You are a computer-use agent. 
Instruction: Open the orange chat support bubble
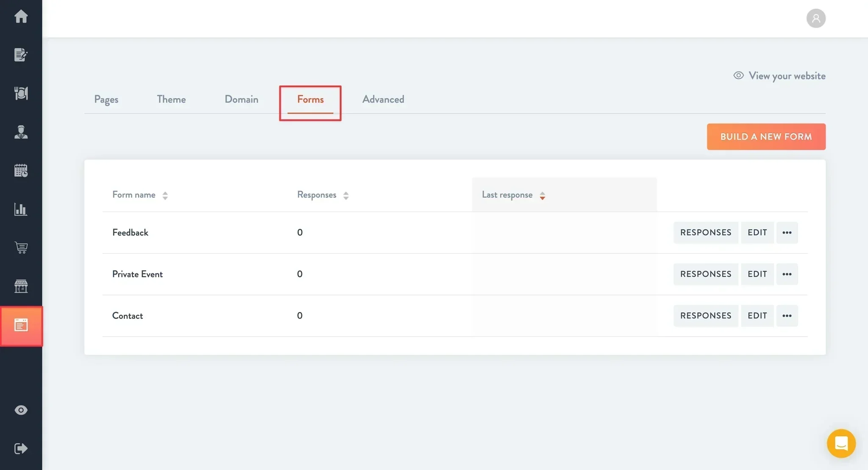pyautogui.click(x=841, y=443)
